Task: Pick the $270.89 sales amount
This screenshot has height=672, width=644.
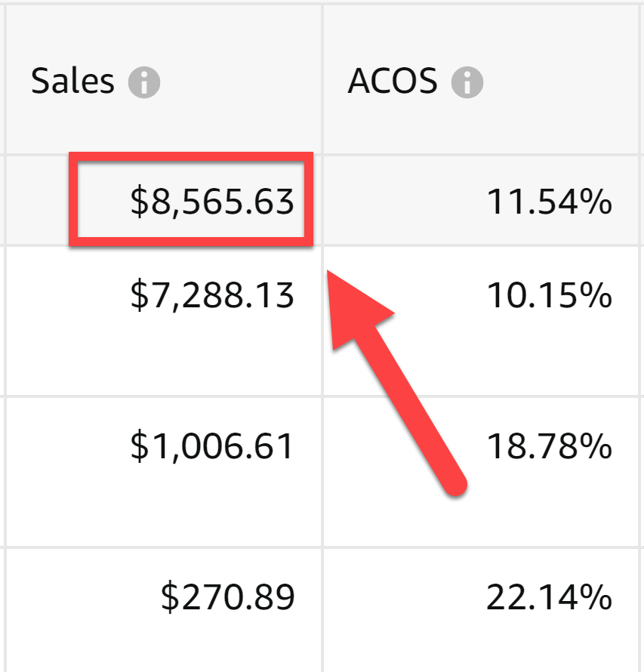Action: click(227, 597)
